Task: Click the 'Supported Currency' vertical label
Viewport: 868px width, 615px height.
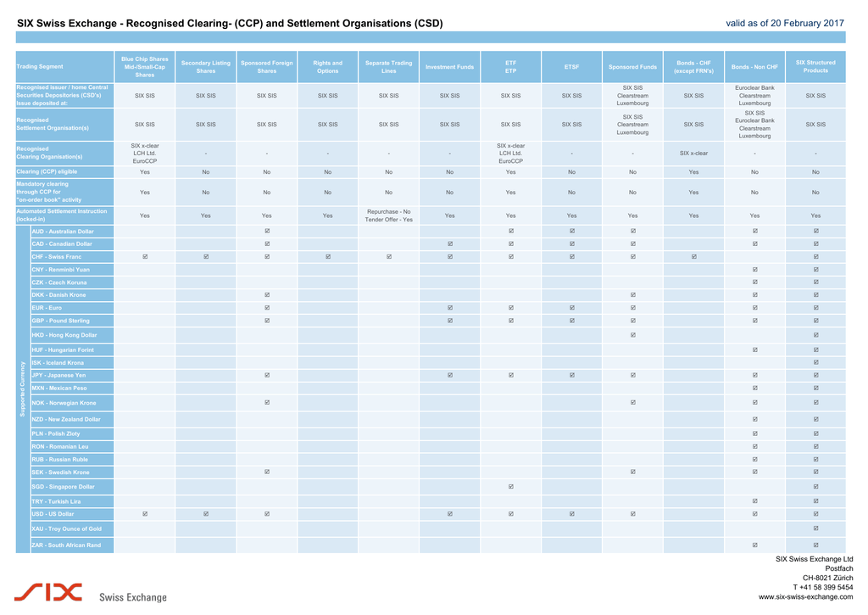Action: 23,389
